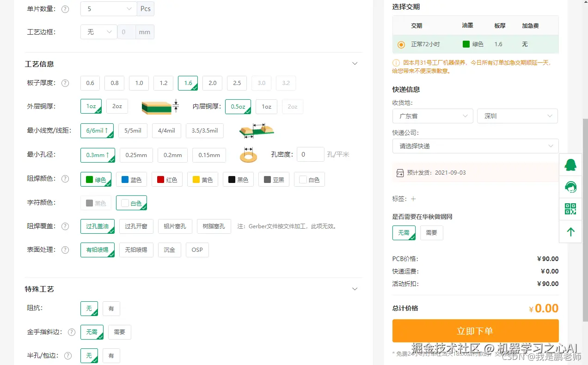Open the online chat bubble icon
Image resolution: width=588 pixels, height=365 pixels.
570,165
